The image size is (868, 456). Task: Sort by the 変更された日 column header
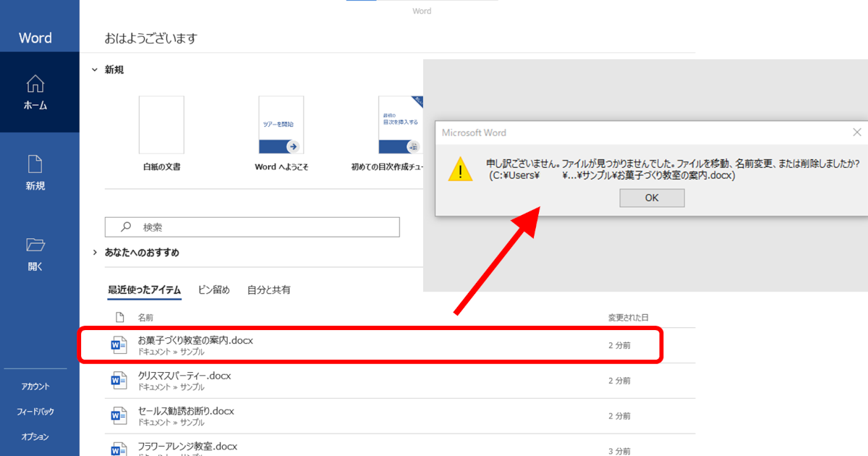629,317
